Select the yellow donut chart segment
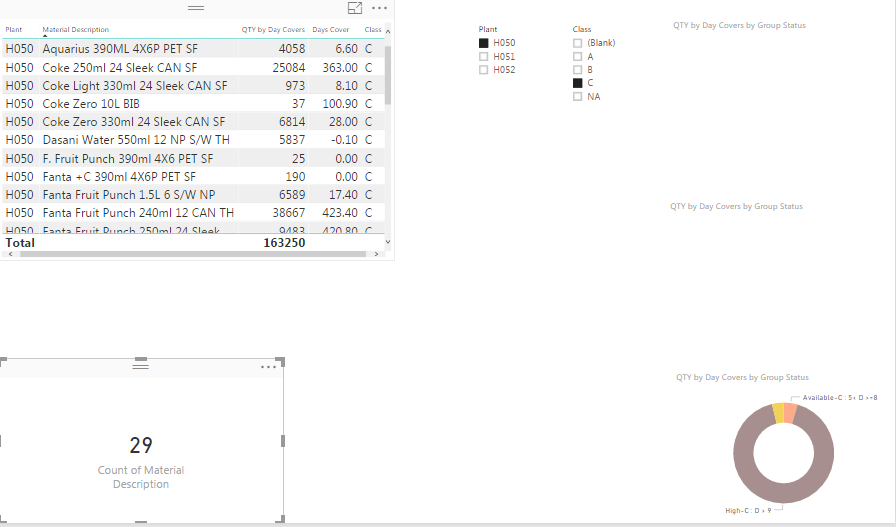Image resolution: width=896 pixels, height=527 pixels. pos(778,413)
